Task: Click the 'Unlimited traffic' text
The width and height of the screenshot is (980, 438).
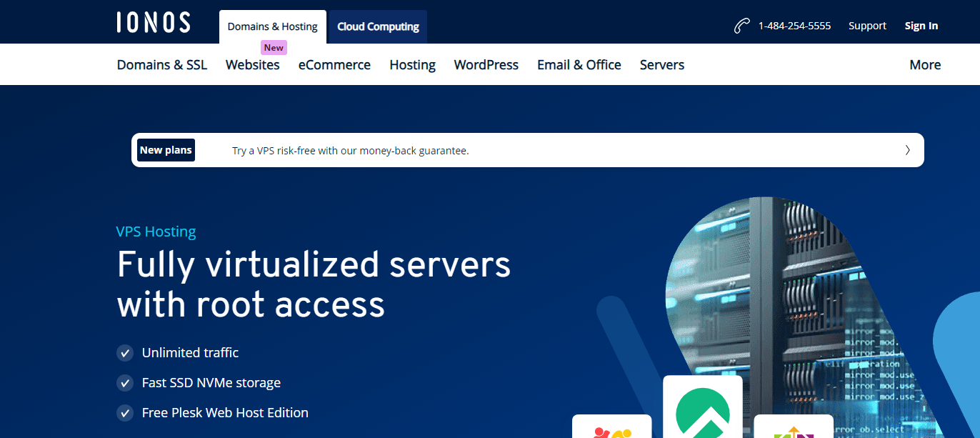Action: tap(190, 353)
